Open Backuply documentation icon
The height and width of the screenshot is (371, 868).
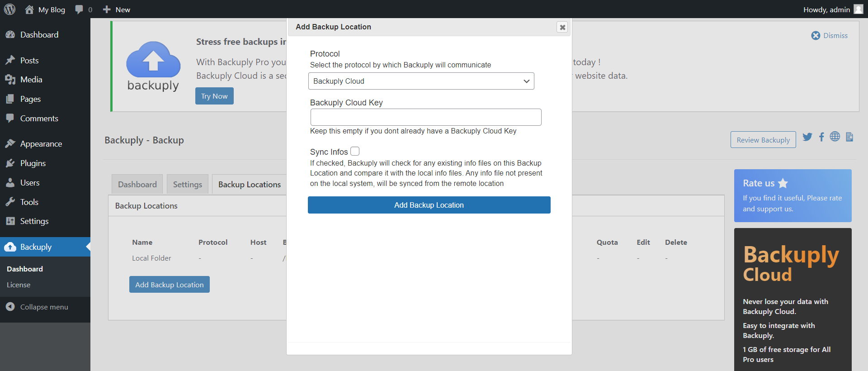click(849, 137)
